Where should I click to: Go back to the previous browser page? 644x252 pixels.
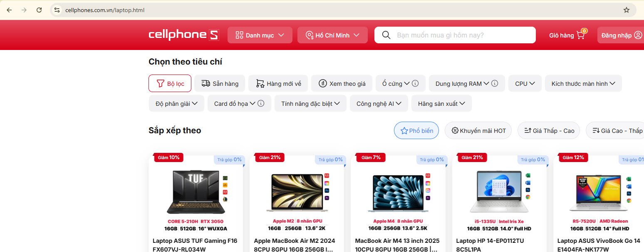9,10
